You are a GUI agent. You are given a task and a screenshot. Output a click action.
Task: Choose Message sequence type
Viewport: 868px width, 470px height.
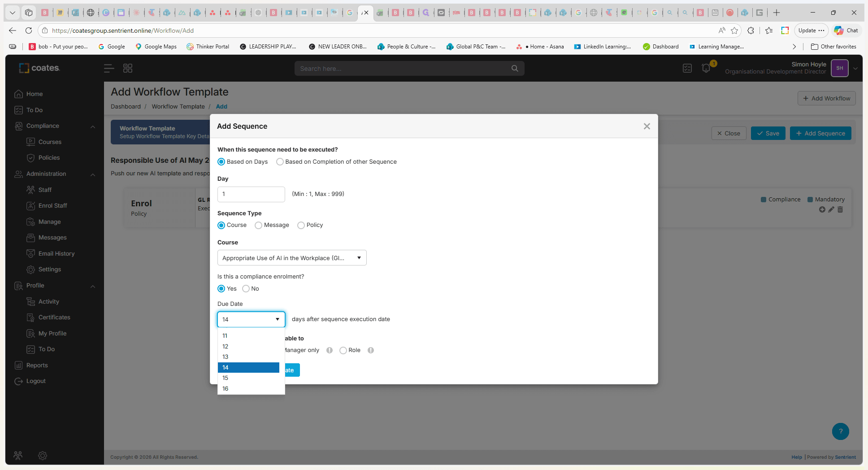pyautogui.click(x=258, y=225)
